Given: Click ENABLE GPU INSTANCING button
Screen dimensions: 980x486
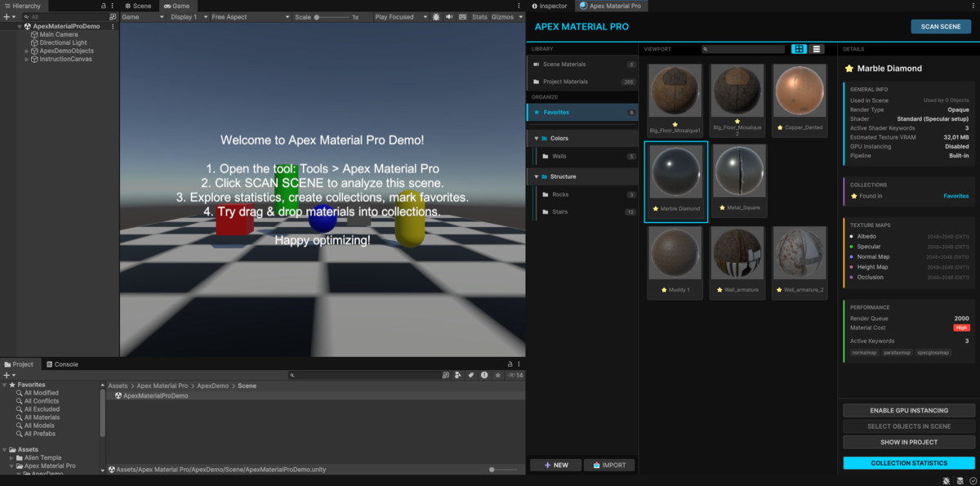Looking at the screenshot, I should 909,410.
